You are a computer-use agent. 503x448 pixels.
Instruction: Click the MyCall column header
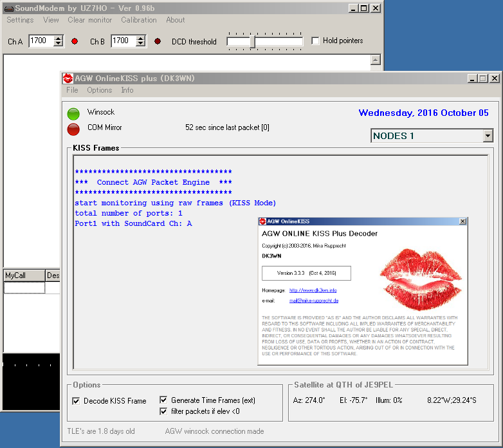[24, 275]
